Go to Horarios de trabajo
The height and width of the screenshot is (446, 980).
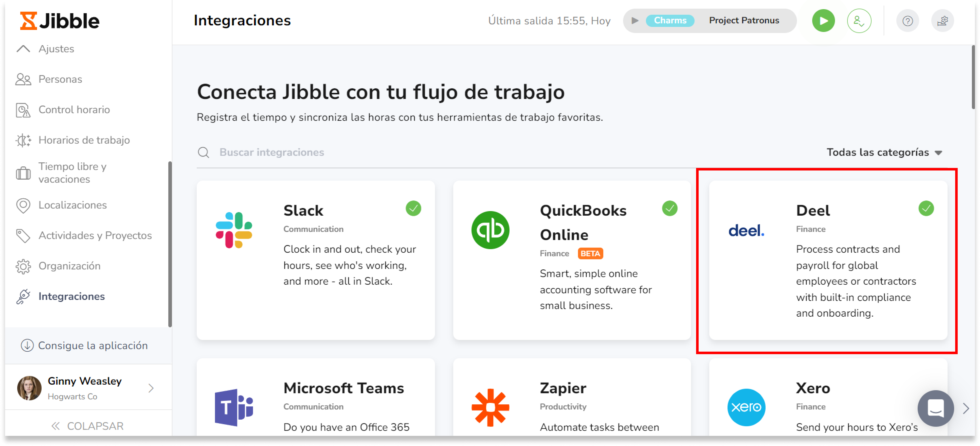[x=84, y=140]
